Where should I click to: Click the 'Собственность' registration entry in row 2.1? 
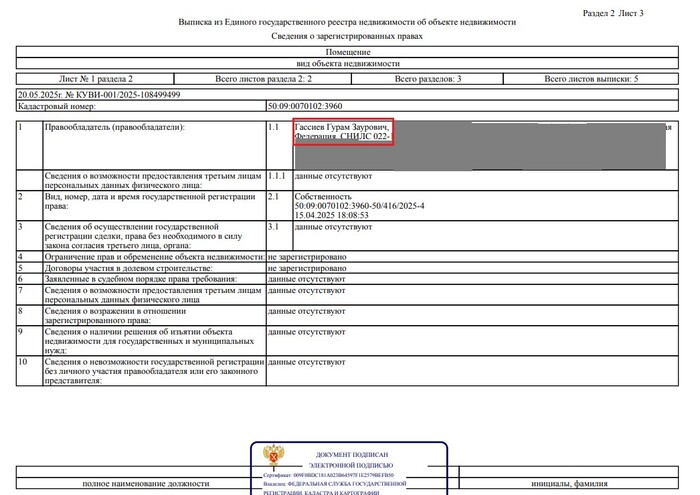pyautogui.click(x=323, y=197)
